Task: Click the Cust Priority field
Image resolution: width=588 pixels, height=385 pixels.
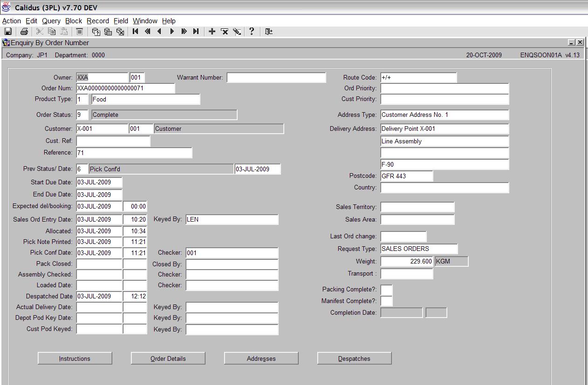Action: (x=444, y=99)
